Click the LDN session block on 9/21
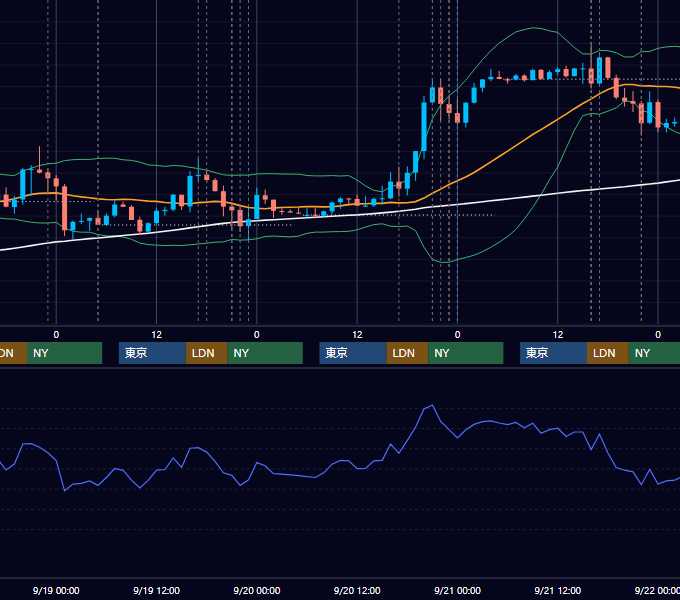Viewport: 680px width, 600px height. pos(608,353)
